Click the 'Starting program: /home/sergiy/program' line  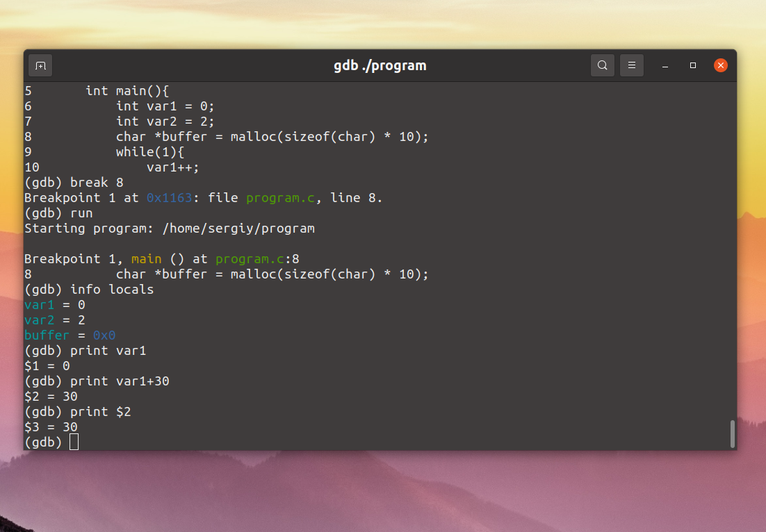tap(170, 228)
